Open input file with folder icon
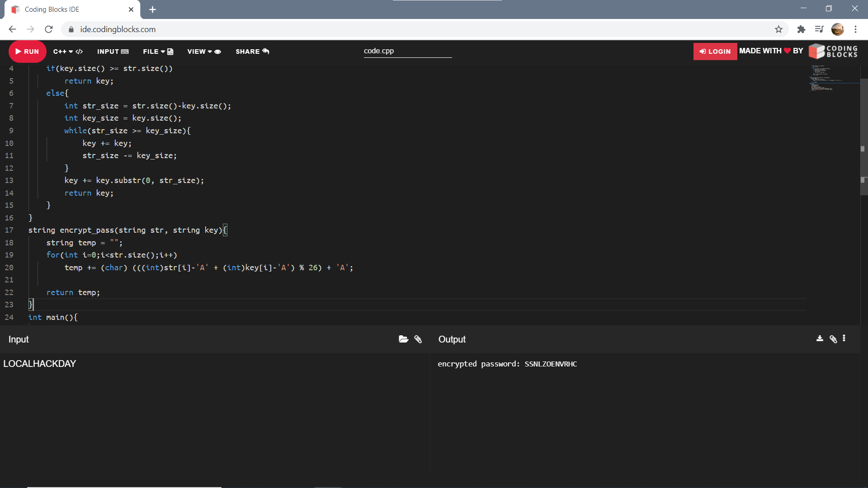Image resolution: width=868 pixels, height=488 pixels. click(403, 339)
